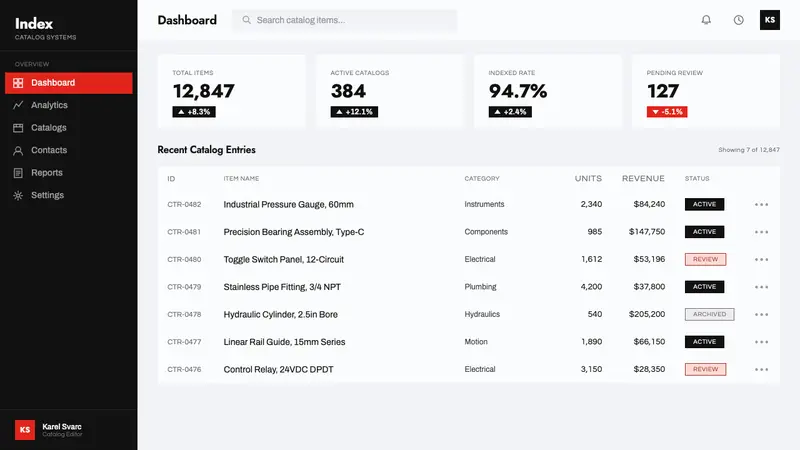Open the Reports page
The width and height of the screenshot is (800, 450).
point(69,172)
